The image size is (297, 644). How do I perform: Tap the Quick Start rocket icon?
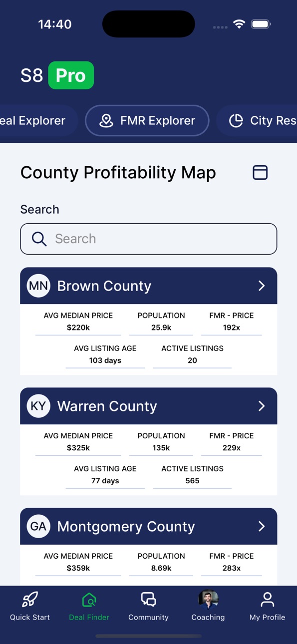coord(30,599)
